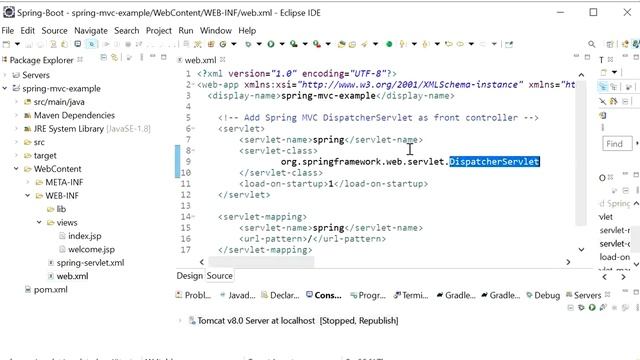Image resolution: width=640 pixels, height=360 pixels.
Task: Expand the Servers project node
Action: click(5, 75)
